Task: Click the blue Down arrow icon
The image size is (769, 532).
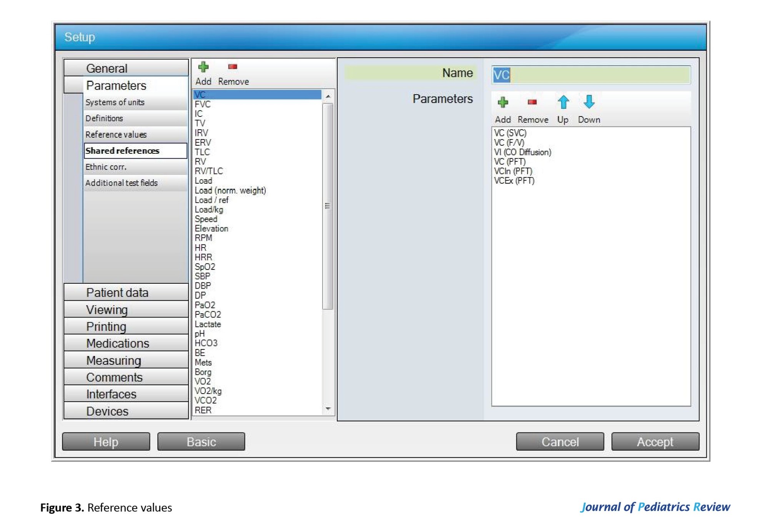Action: [589, 102]
